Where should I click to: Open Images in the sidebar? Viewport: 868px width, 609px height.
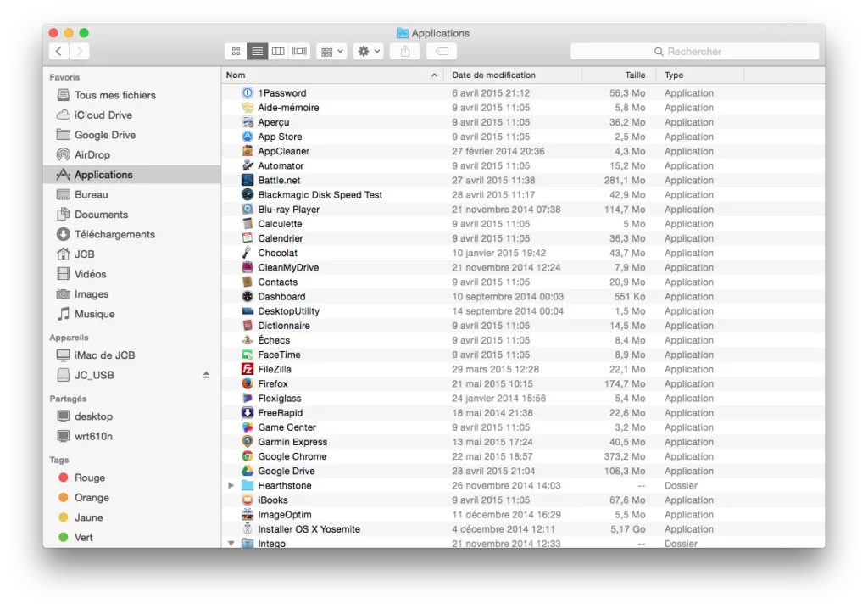point(131,294)
